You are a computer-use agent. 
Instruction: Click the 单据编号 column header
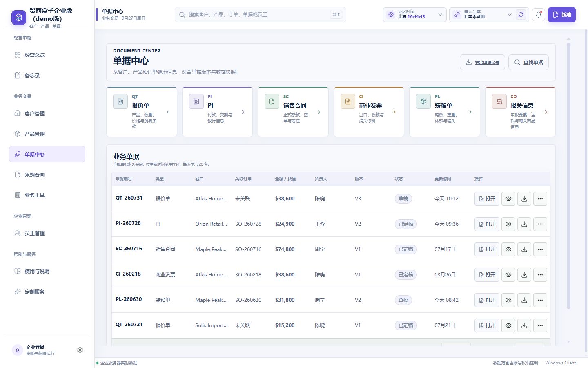pyautogui.click(x=124, y=179)
